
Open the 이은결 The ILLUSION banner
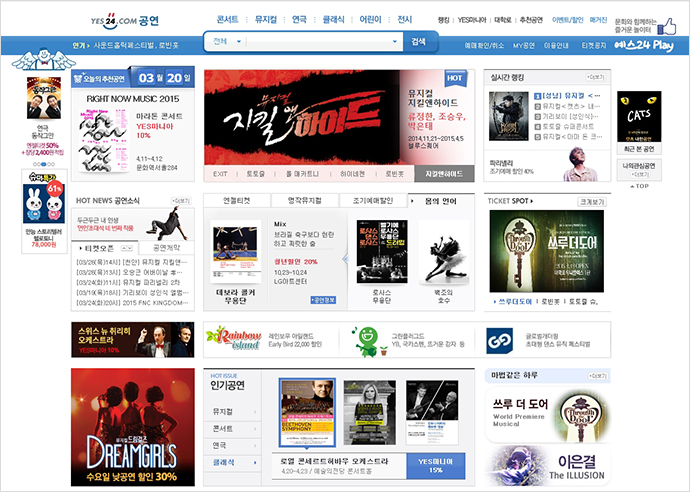pos(547,466)
